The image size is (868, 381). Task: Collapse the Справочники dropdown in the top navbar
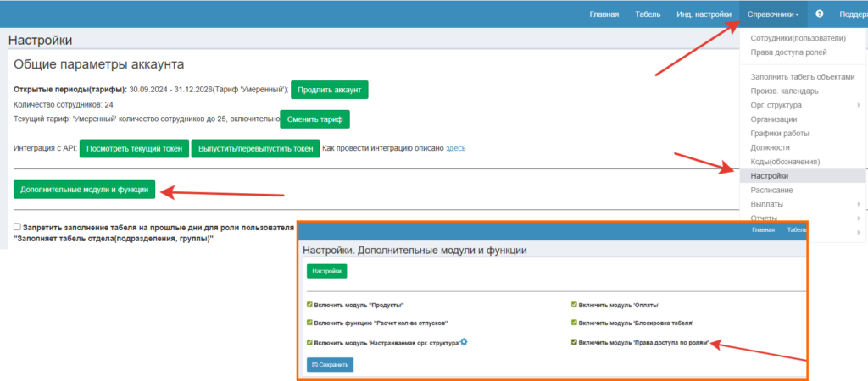(773, 14)
